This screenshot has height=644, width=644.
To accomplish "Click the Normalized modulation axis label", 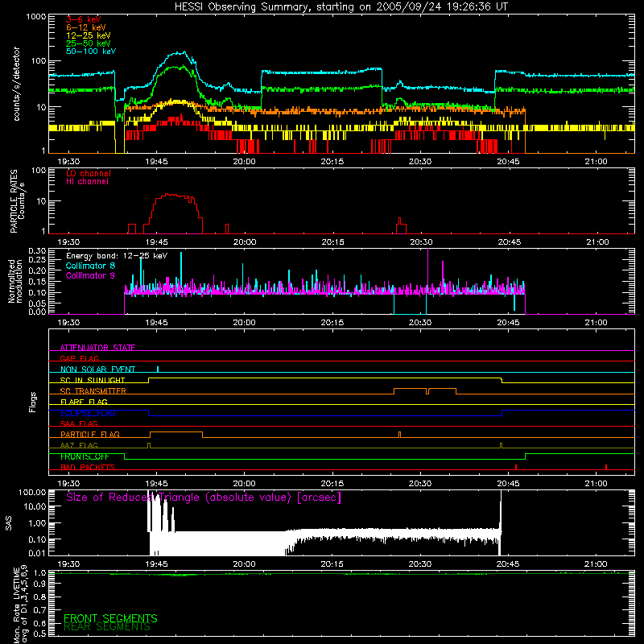I will click(14, 281).
